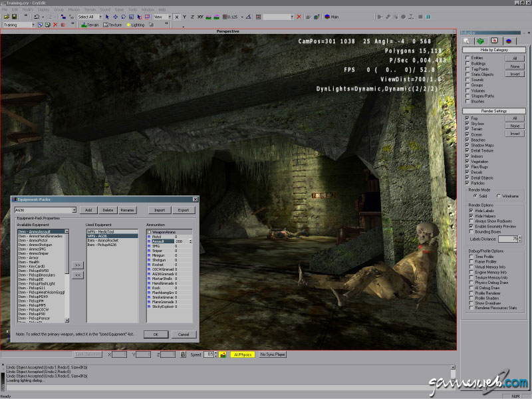Enable the AI Debug Draw checkbox

[471, 288]
